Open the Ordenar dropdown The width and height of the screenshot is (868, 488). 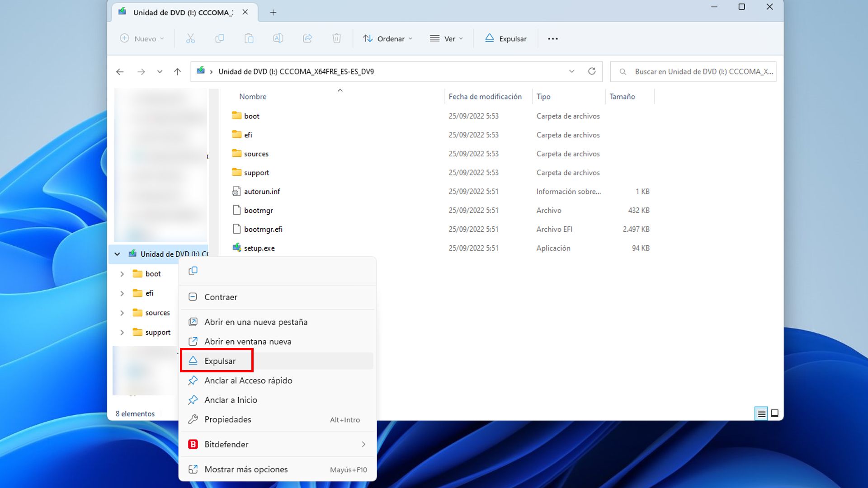pos(387,38)
